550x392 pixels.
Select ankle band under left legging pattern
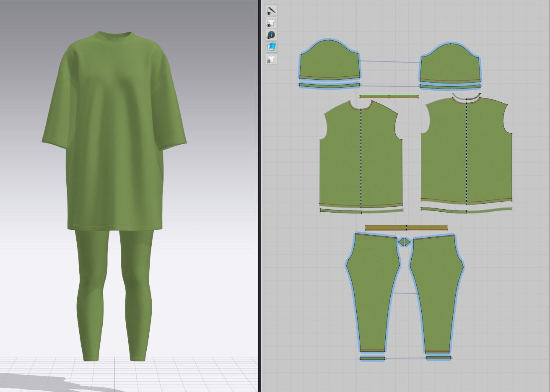pyautogui.click(x=373, y=358)
